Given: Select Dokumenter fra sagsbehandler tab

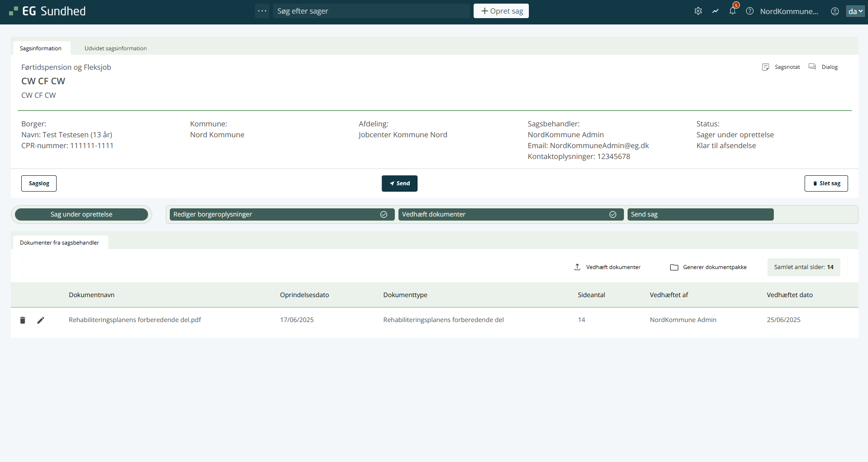Looking at the screenshot, I should pos(59,243).
